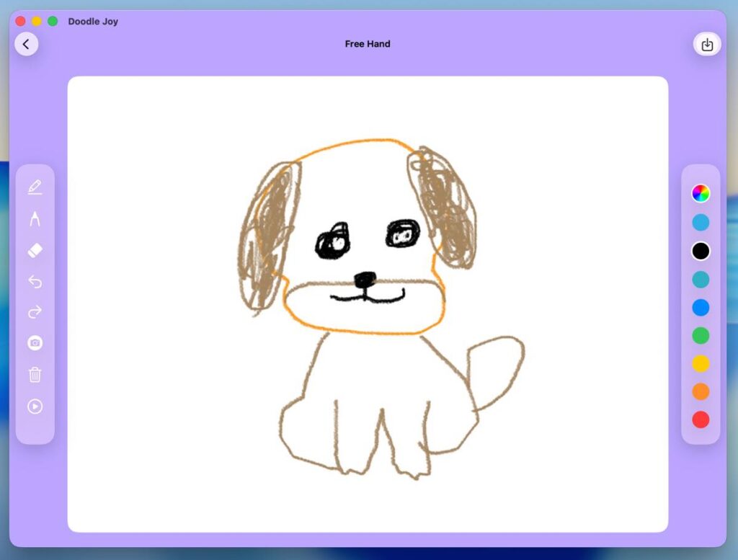Select the pencil drawing tool
Screen dimensions: 738x560
tap(35, 187)
